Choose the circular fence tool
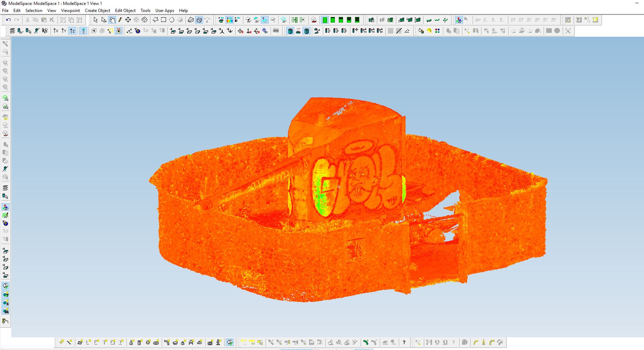The width and height of the screenshot is (644, 350). (171, 20)
